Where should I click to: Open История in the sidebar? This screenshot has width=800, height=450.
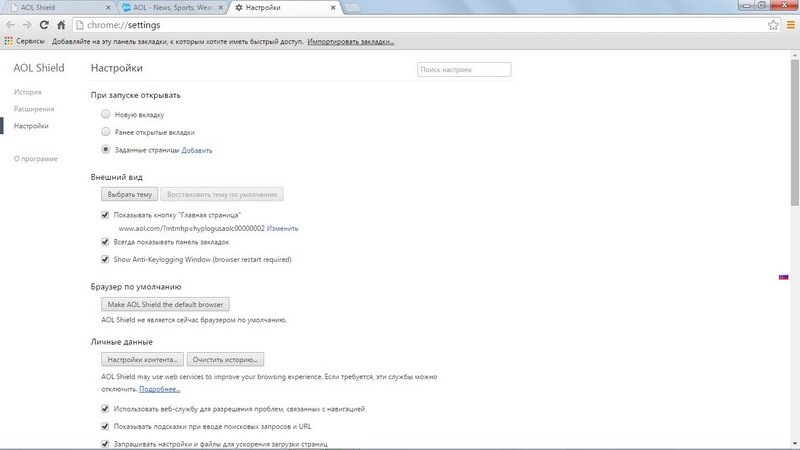click(28, 92)
